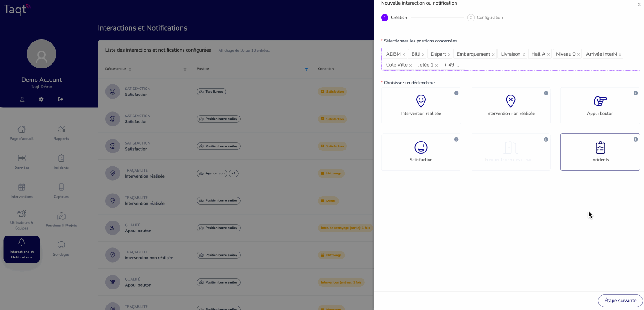Show info icon on Satisfaction trigger card
This screenshot has height=310, width=644.
pos(456,139)
